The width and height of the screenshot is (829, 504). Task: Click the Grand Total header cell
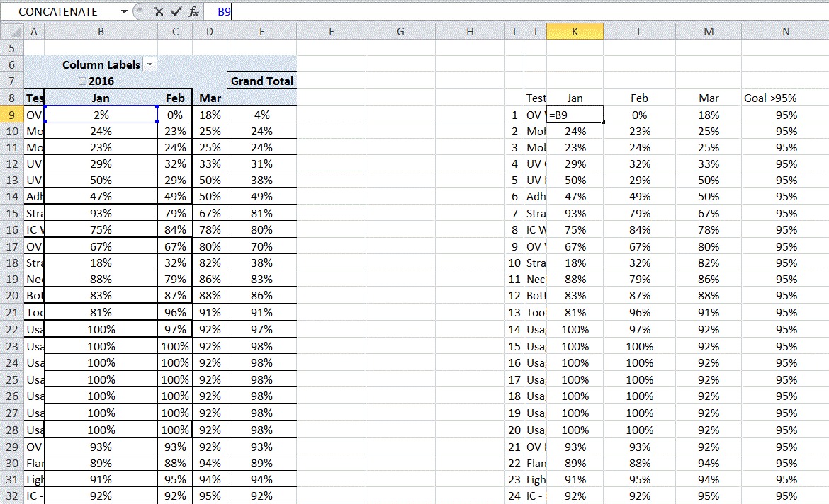pos(261,81)
